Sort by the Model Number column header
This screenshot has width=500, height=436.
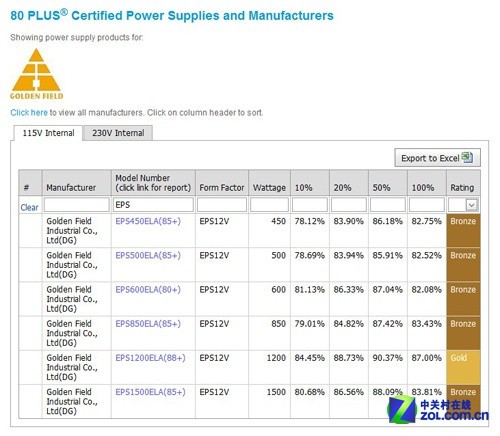[153, 183]
